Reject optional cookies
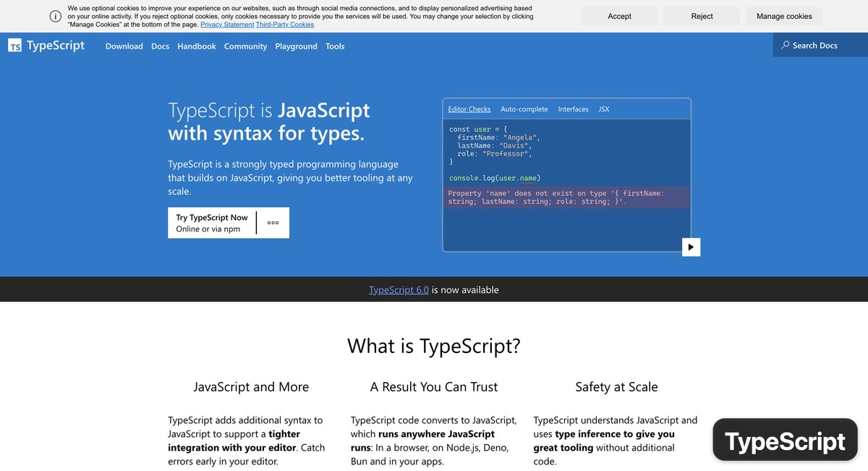868x471 pixels. pos(702,16)
